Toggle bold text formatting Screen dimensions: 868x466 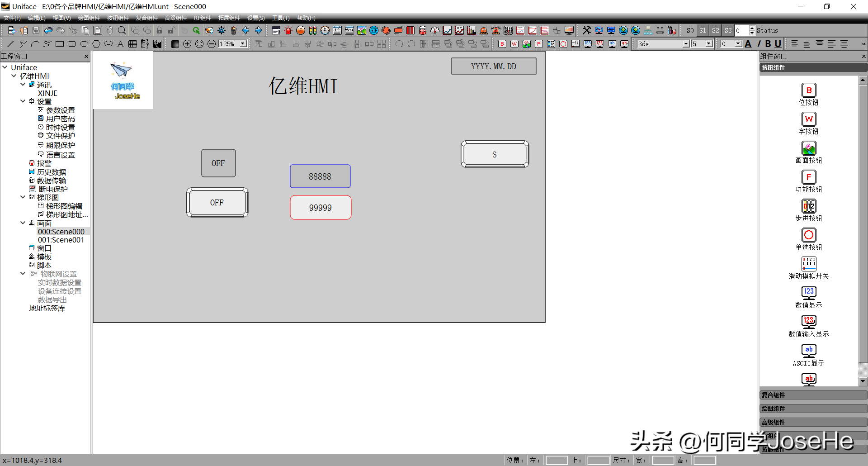[768, 44]
